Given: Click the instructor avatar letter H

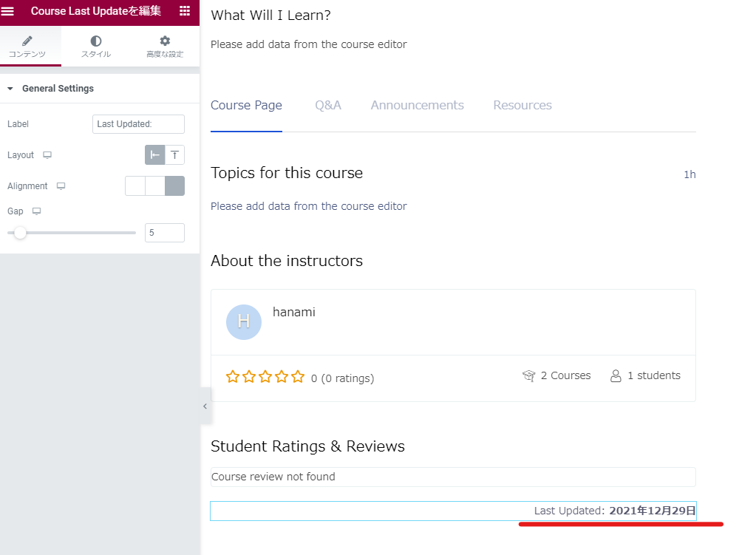Looking at the screenshot, I should pos(243,322).
